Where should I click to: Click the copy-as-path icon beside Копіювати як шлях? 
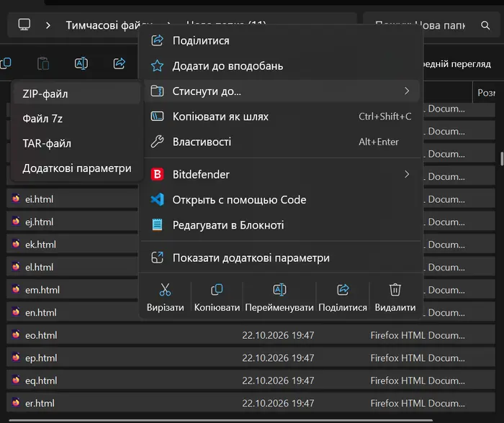pos(157,117)
